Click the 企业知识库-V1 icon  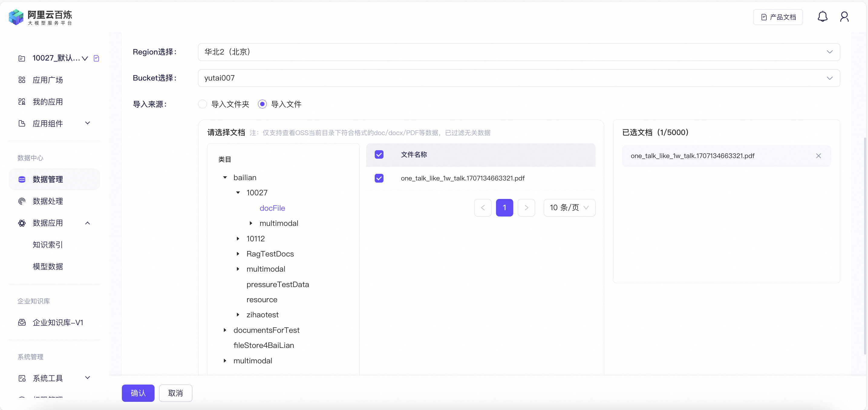click(x=21, y=322)
